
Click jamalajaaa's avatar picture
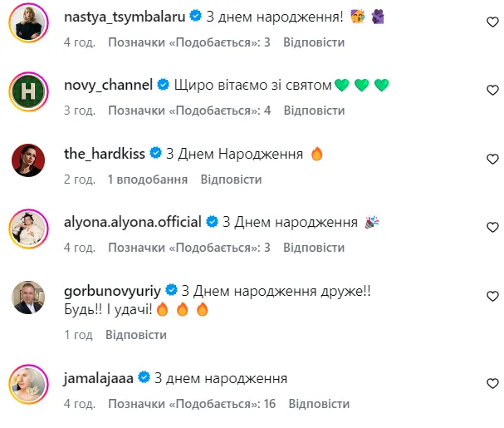[28, 383]
